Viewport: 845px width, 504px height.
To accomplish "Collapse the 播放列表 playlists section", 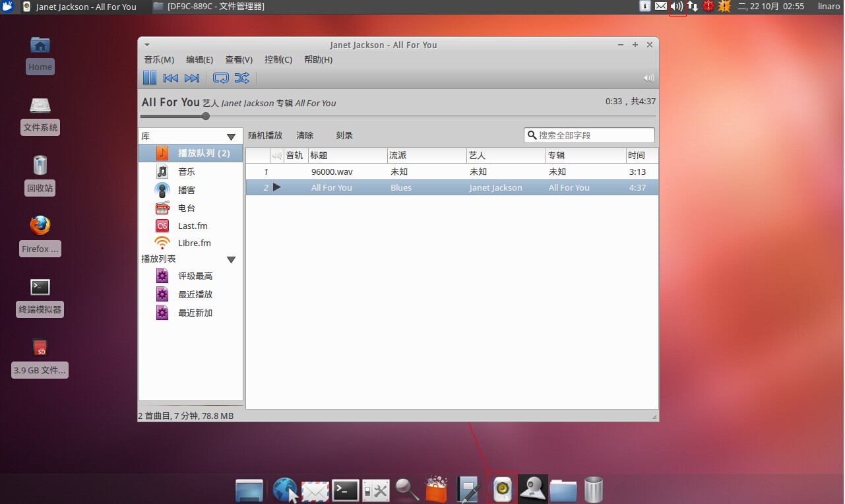I will point(231,259).
